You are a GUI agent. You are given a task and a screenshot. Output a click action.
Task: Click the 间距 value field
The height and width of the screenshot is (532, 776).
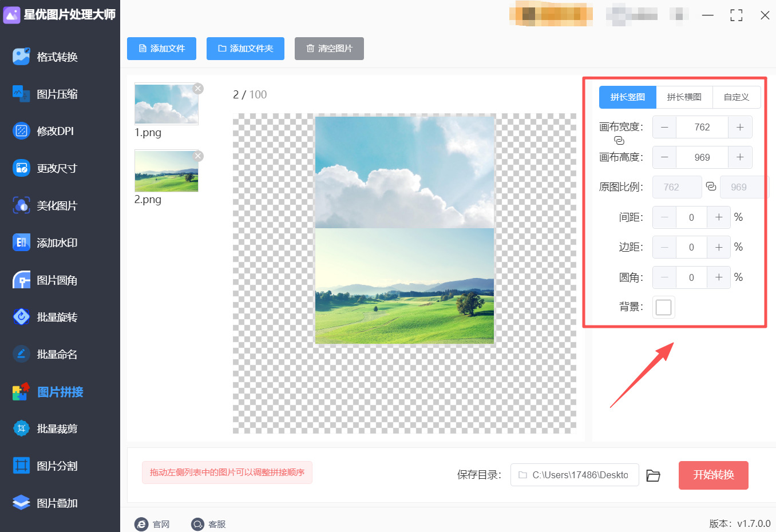pyautogui.click(x=691, y=217)
